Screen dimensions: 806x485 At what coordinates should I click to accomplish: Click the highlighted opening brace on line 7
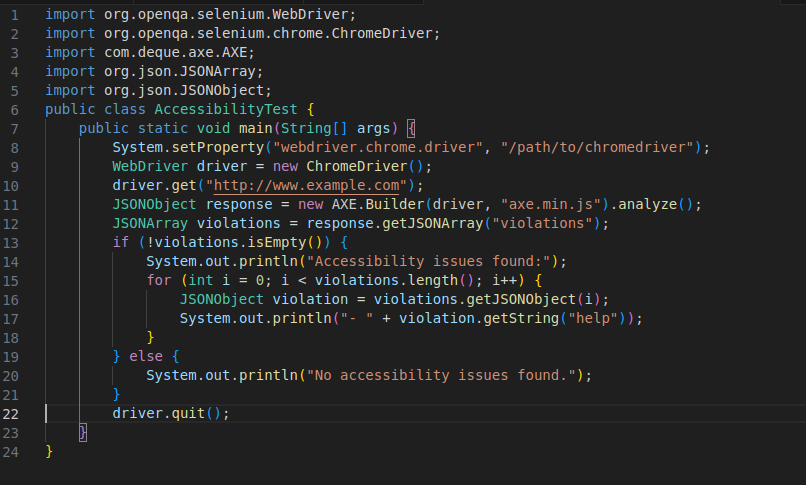pos(412,128)
